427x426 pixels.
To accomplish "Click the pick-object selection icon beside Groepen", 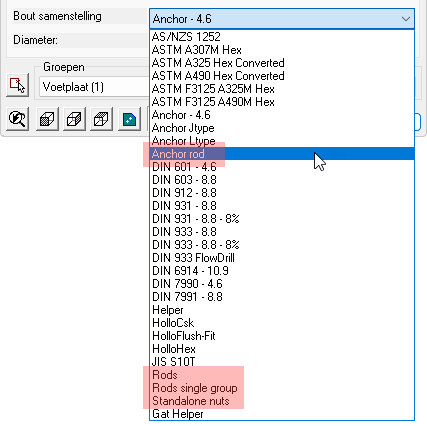I will coord(17,86).
